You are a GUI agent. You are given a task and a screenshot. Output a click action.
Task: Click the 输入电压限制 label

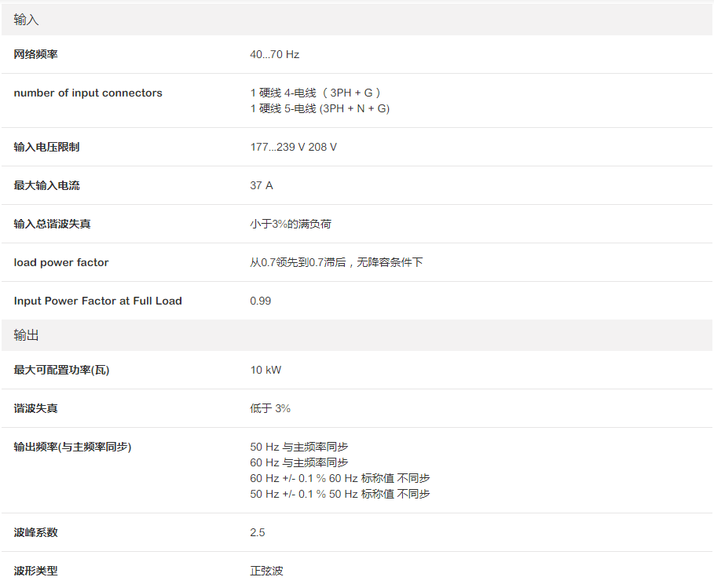point(46,147)
